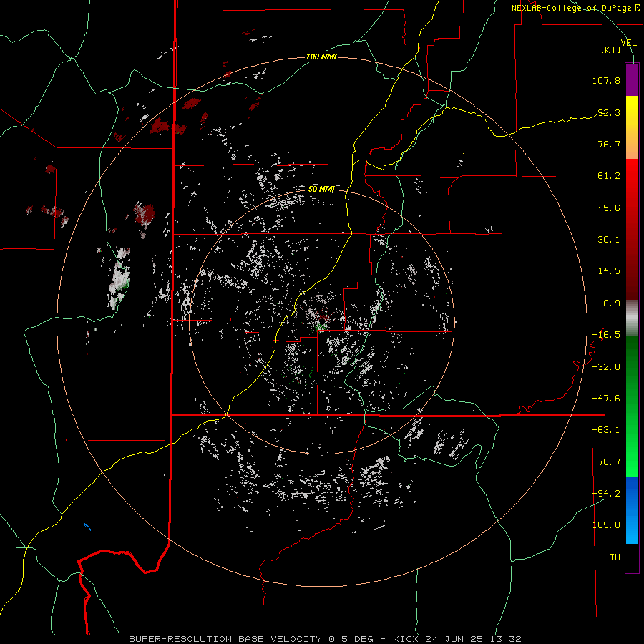Select the -109.8 legend value
Image resolution: width=644 pixels, height=644 pixels.
(x=604, y=525)
